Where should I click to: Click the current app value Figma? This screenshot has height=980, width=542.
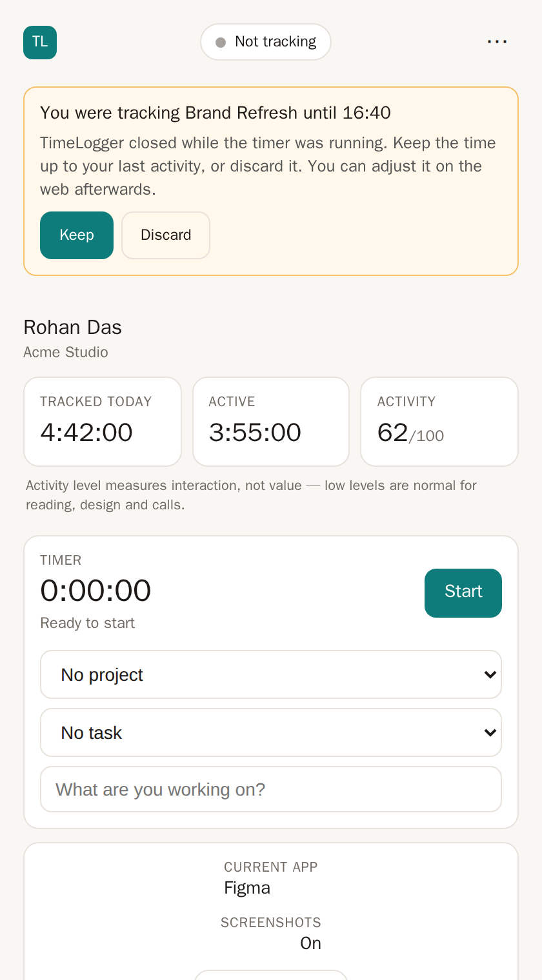coord(247,888)
